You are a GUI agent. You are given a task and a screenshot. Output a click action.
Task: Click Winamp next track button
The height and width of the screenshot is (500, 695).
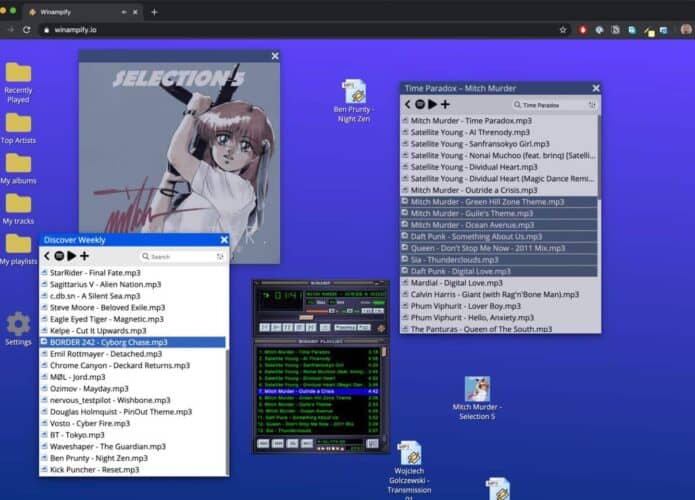tap(311, 328)
